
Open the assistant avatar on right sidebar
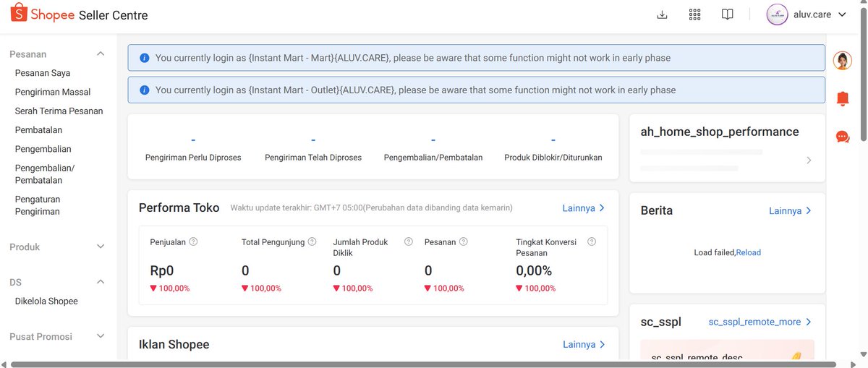842,61
